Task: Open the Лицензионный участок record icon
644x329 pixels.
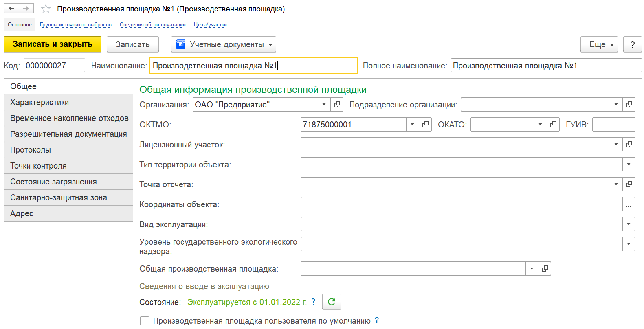Action: pos(629,145)
